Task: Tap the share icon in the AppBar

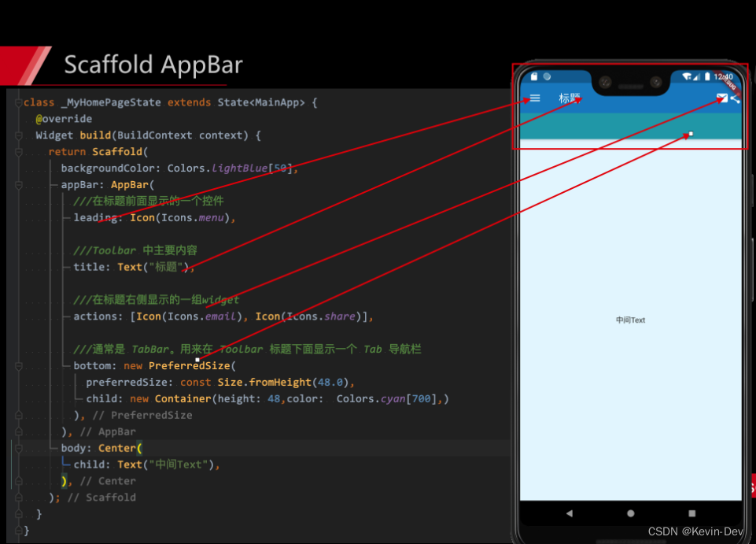Action: coord(735,98)
